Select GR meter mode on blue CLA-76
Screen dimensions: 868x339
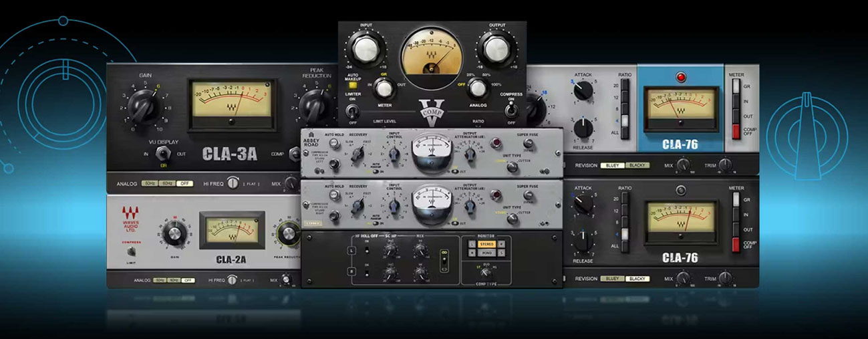[x=736, y=86]
